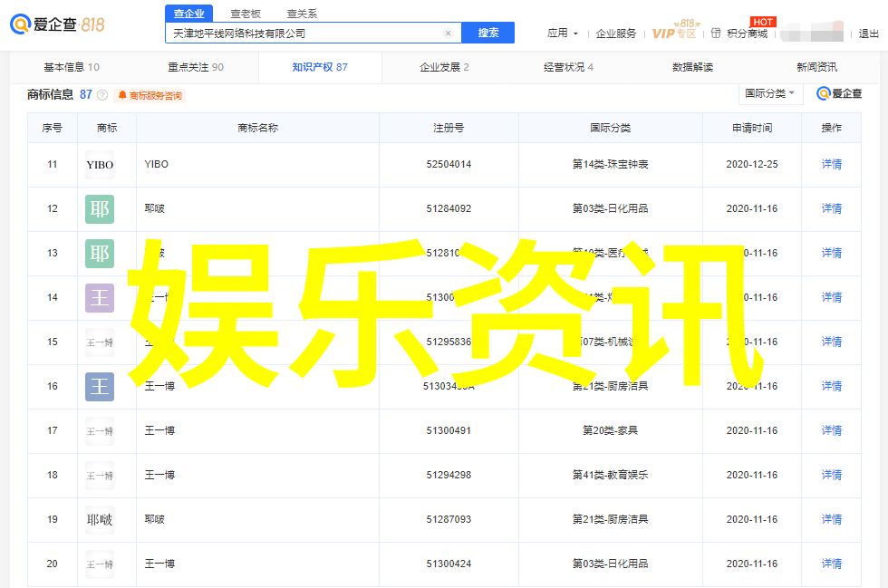Open the 王一博 trademark image in row 20

point(100,564)
